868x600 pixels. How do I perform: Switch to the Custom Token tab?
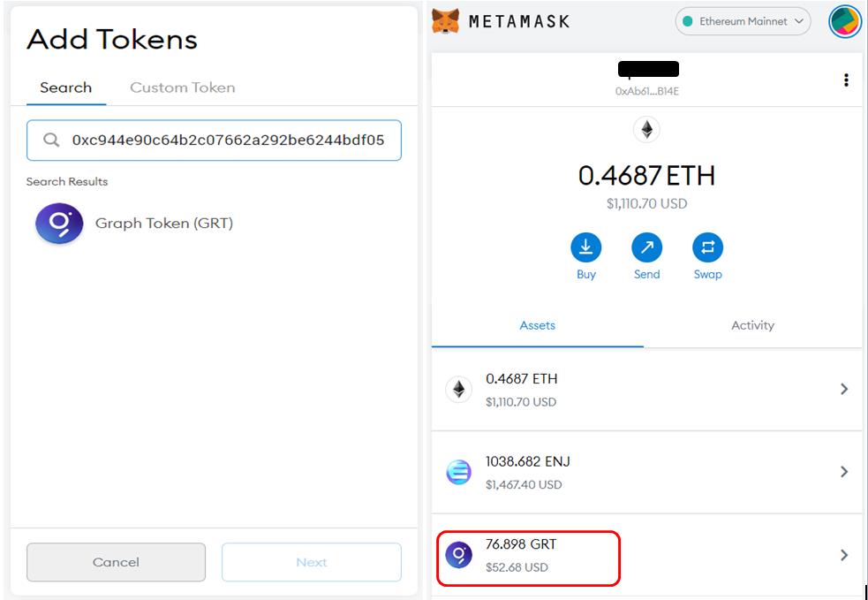183,87
